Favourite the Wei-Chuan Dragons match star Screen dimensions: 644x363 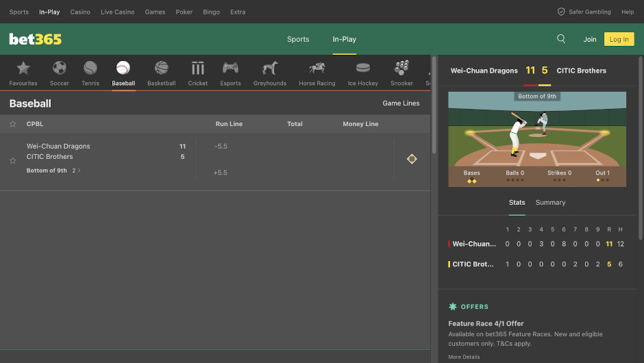[x=13, y=160]
